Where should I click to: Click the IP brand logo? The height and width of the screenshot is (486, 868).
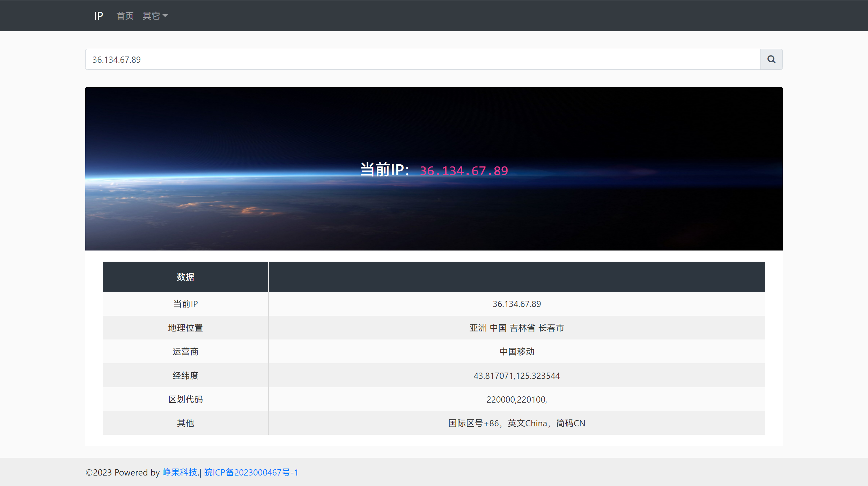(x=98, y=16)
